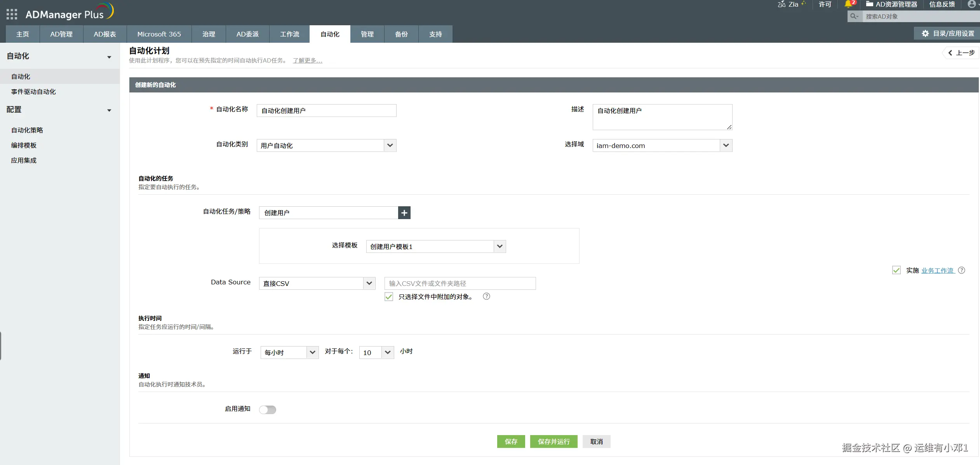Screen dimensions: 980x465
Task: Click the plus icon beside automation task
Action: [404, 213]
